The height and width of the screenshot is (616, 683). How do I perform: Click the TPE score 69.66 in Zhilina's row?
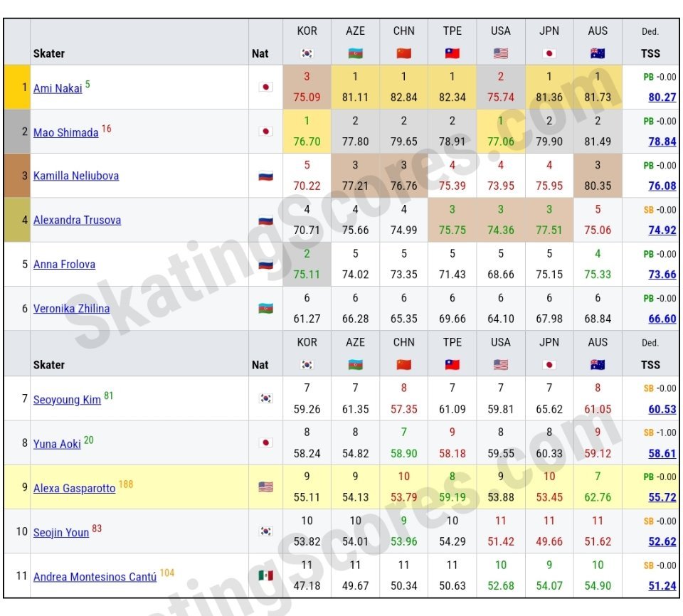[452, 319]
